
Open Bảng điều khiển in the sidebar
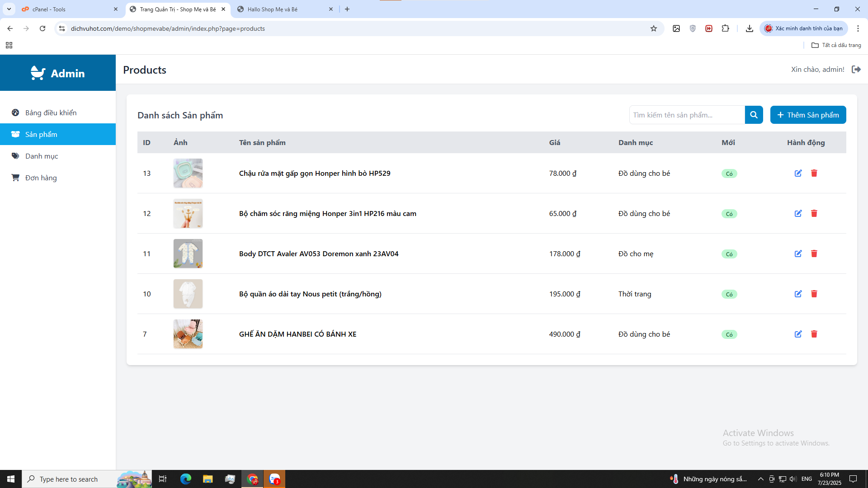(51, 113)
